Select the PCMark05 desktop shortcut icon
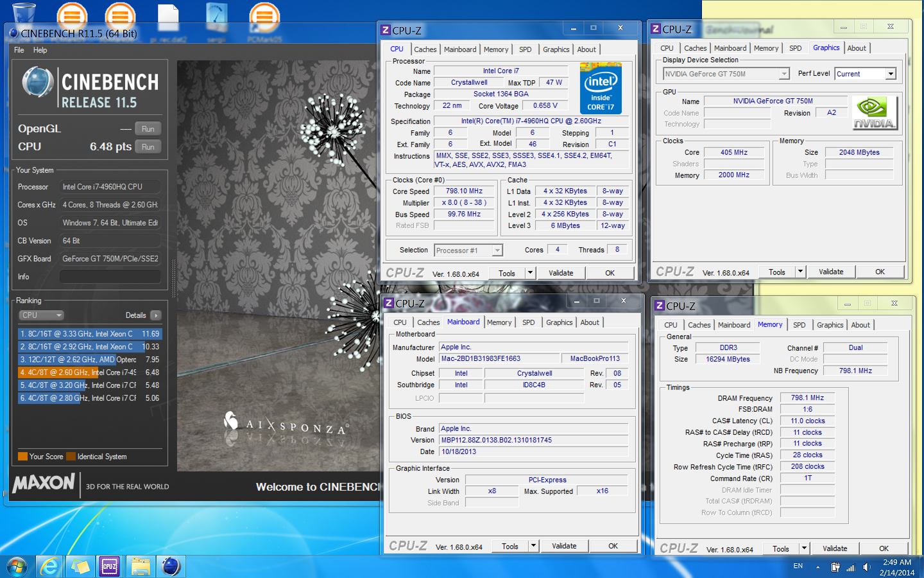This screenshot has height=578, width=924. click(264, 19)
